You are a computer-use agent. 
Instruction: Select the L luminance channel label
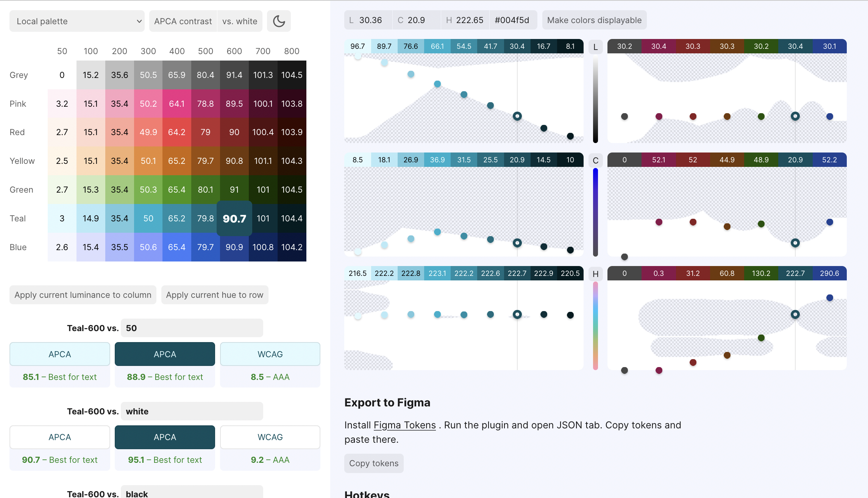click(x=595, y=47)
